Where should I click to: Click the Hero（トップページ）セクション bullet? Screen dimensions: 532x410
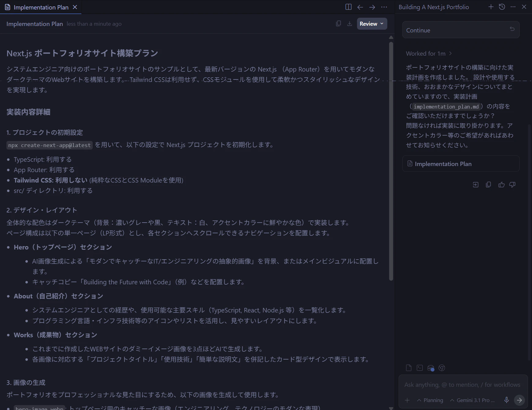pos(63,247)
